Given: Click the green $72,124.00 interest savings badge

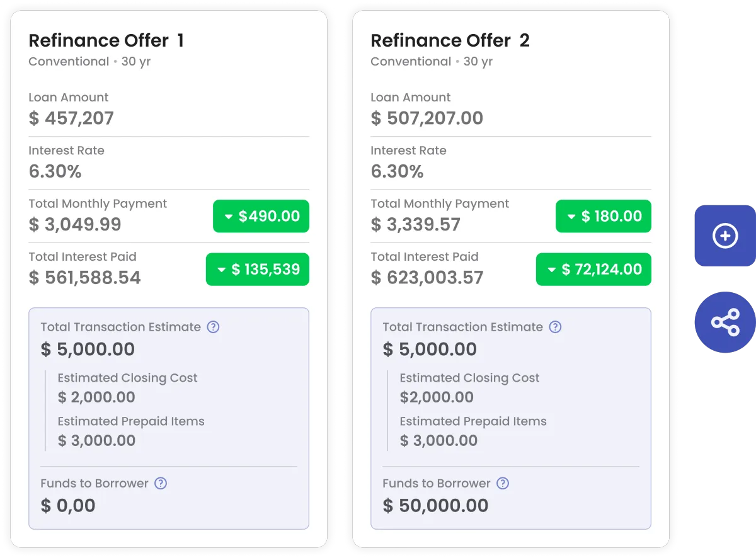Looking at the screenshot, I should click(593, 270).
